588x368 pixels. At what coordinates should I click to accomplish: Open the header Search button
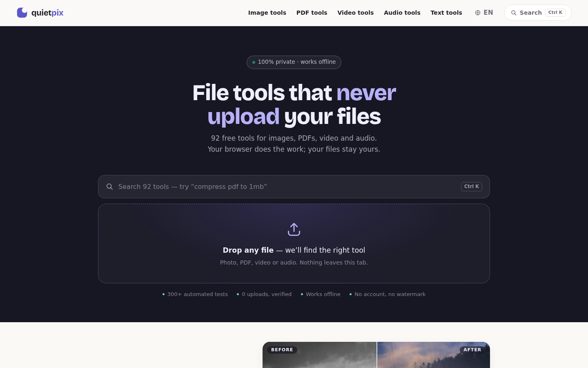click(538, 13)
